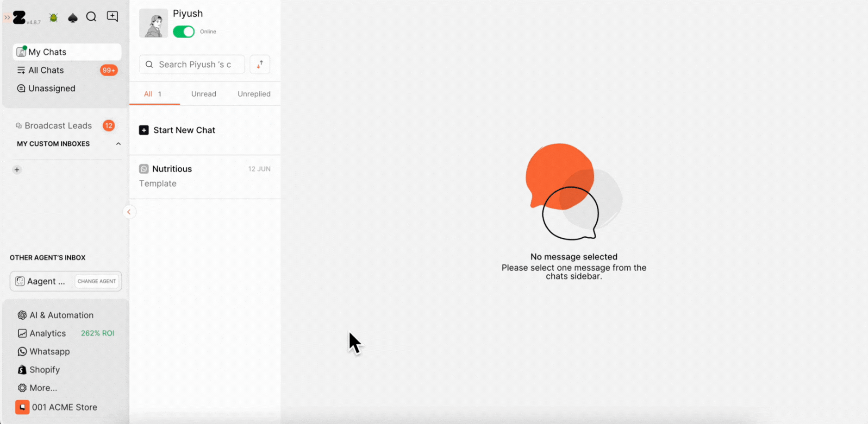Collapse My Custom Inboxes section
Image resolution: width=868 pixels, height=424 pixels.
(119, 144)
